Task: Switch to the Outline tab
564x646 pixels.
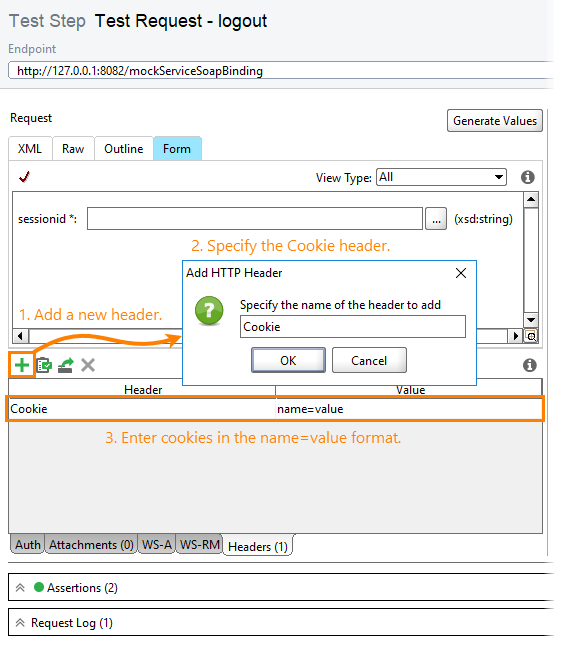Action: [x=124, y=149]
